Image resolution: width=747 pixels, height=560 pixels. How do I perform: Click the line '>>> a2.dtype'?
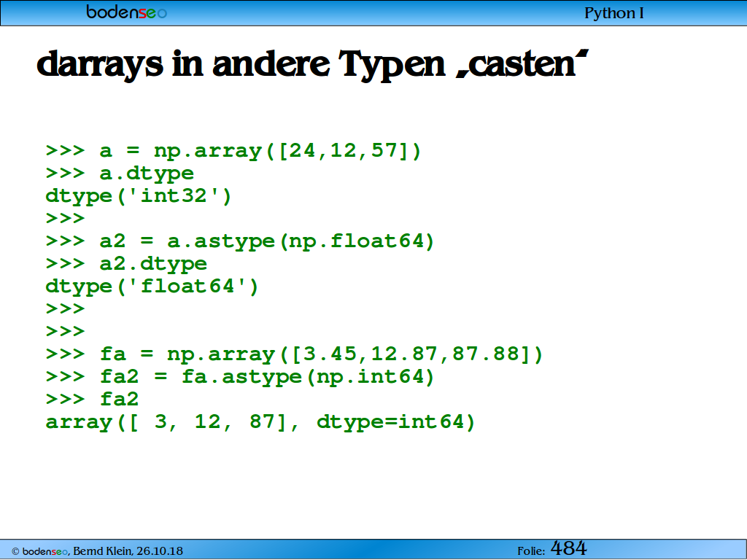click(x=126, y=264)
